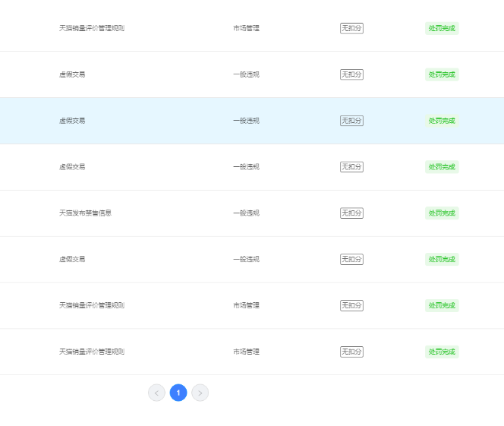This screenshot has width=504, height=426.
Task: Click 处罚完成 status in 天猫发布禁售信息 row
Action: click(442, 213)
